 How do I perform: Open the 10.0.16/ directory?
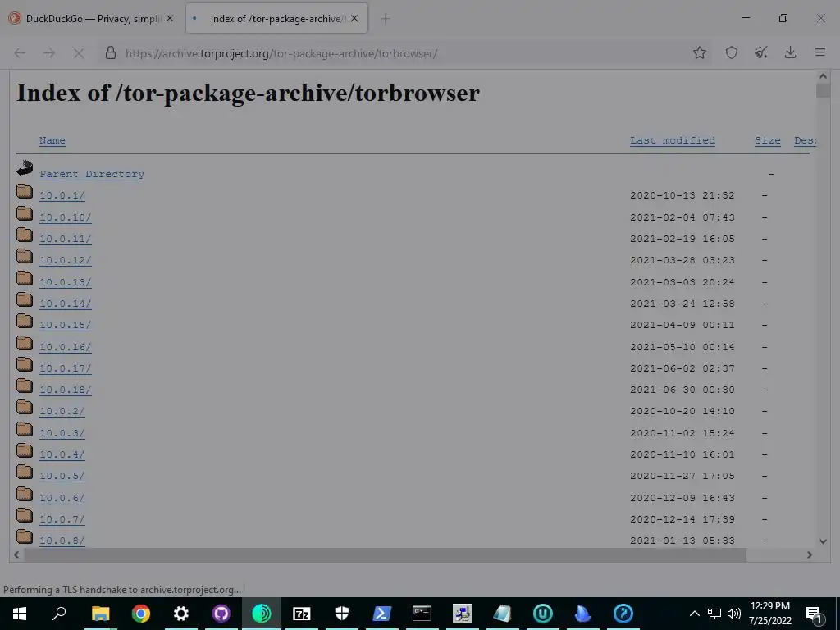[x=66, y=347]
